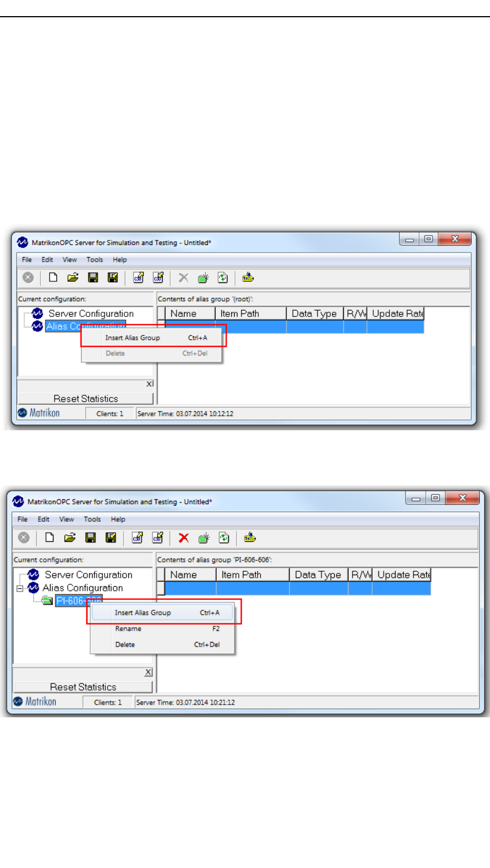Click Open folder icon in '(root)' window toolbar
Image resolution: width=490 pixels, height=868 pixels.
72,278
